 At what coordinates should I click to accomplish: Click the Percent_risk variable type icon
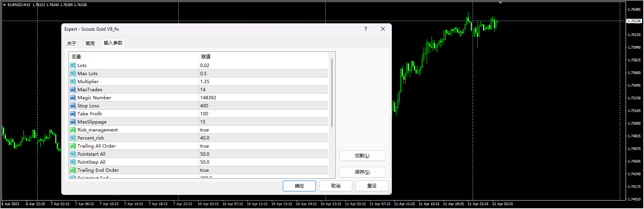(x=73, y=138)
